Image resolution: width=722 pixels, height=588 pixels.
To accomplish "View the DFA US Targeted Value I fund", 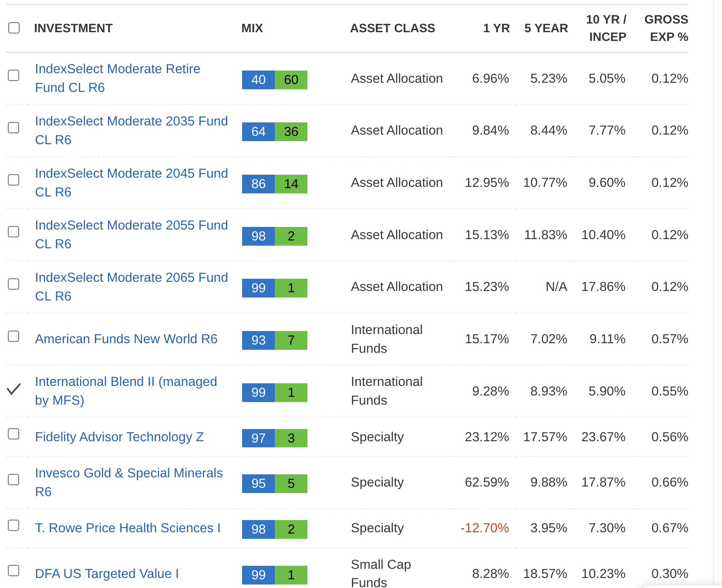I will click(x=107, y=574).
